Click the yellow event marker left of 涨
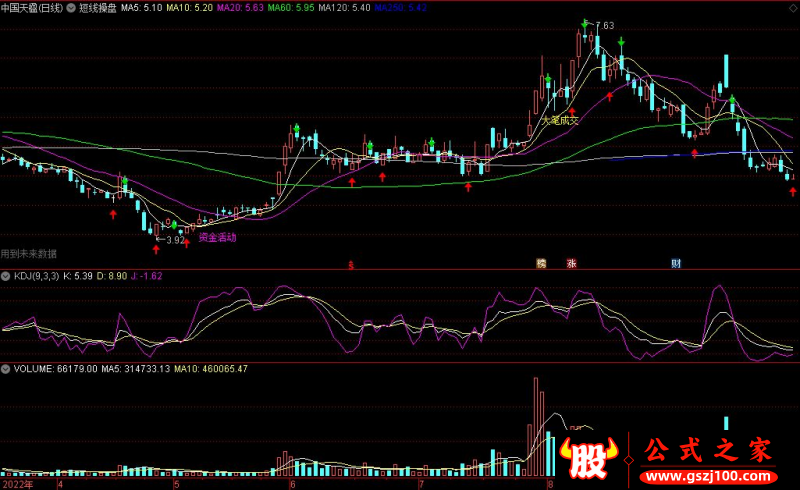Screen dimensions: 800x490 click(541, 264)
